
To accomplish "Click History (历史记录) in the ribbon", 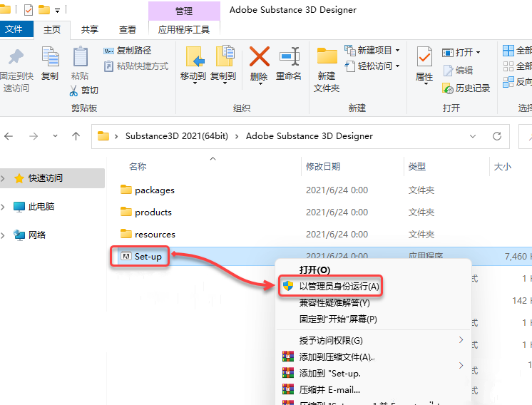I will pos(466,88).
